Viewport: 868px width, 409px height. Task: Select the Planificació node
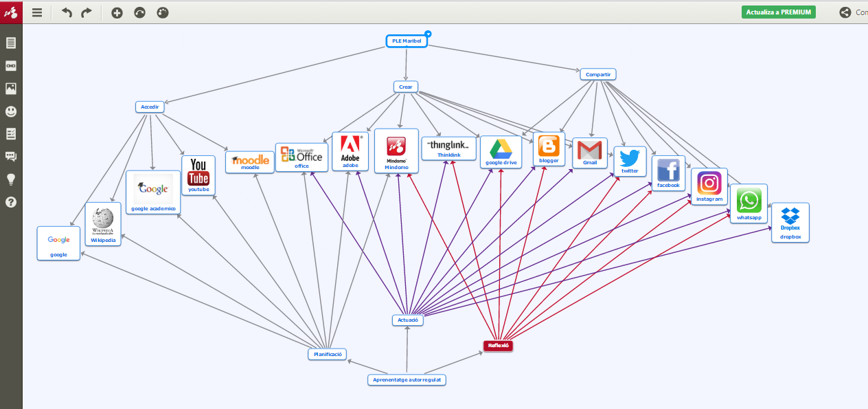coord(326,355)
